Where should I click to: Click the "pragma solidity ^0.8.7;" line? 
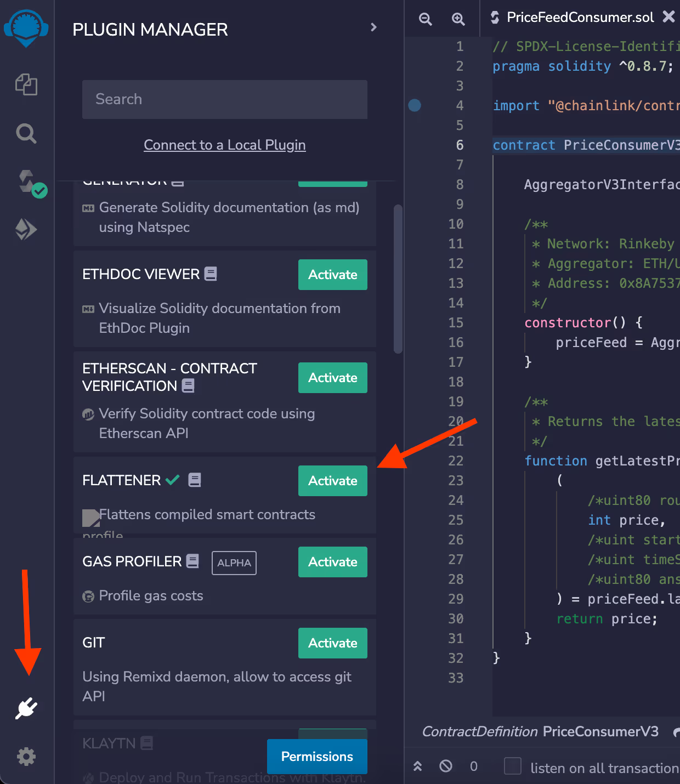(583, 66)
